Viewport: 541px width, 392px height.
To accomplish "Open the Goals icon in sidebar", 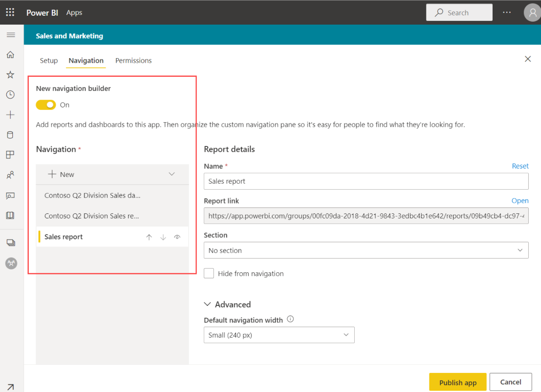I will (11, 155).
